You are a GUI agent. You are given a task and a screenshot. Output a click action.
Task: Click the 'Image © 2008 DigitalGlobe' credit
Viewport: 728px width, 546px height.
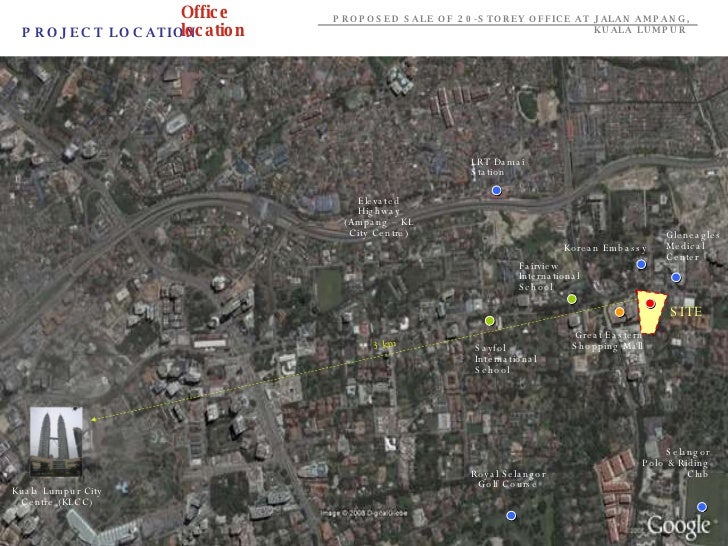click(x=364, y=513)
